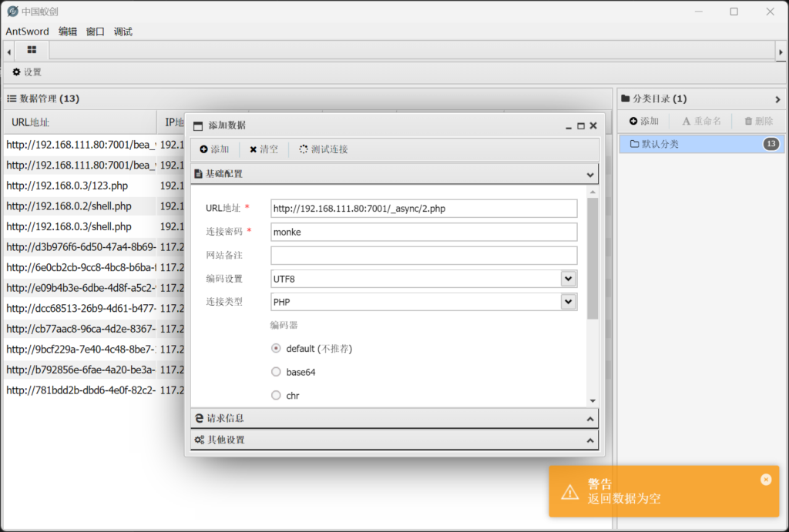Click the dialog scrollbar up arrow
Screen dimensions: 789x532
pyautogui.click(x=593, y=192)
